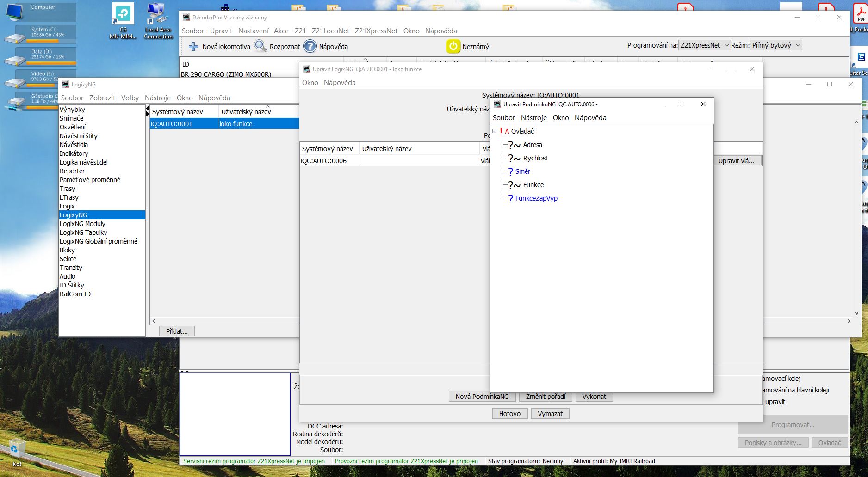Click the Rozpoznat magnifier icon

click(260, 46)
